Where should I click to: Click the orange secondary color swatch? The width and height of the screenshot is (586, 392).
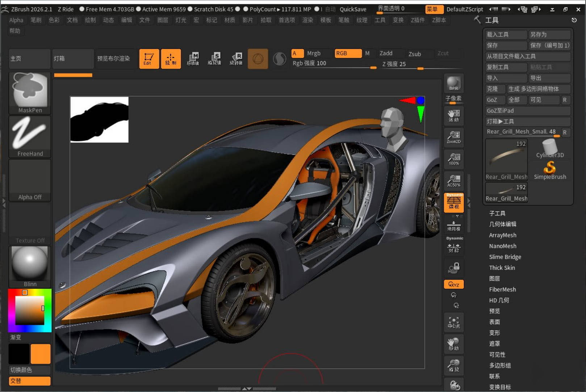pyautogui.click(x=40, y=354)
